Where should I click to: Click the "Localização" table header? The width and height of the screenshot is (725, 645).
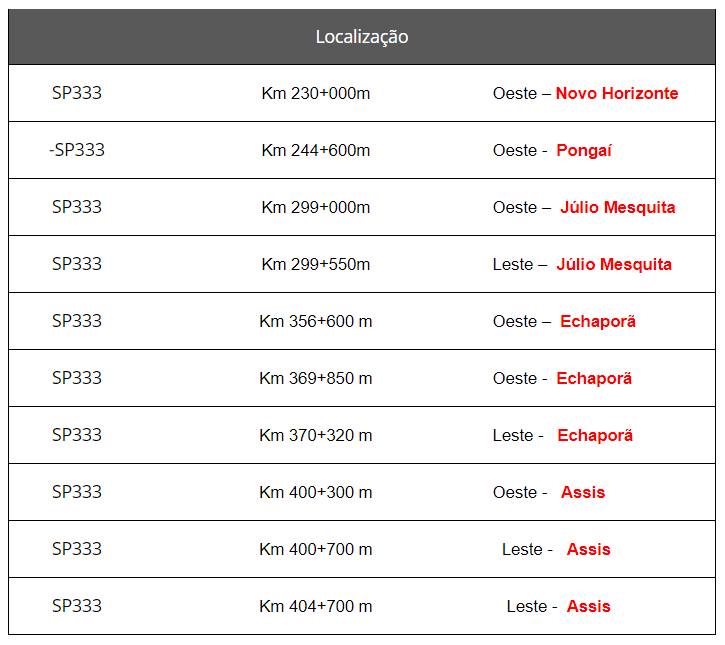click(x=362, y=37)
